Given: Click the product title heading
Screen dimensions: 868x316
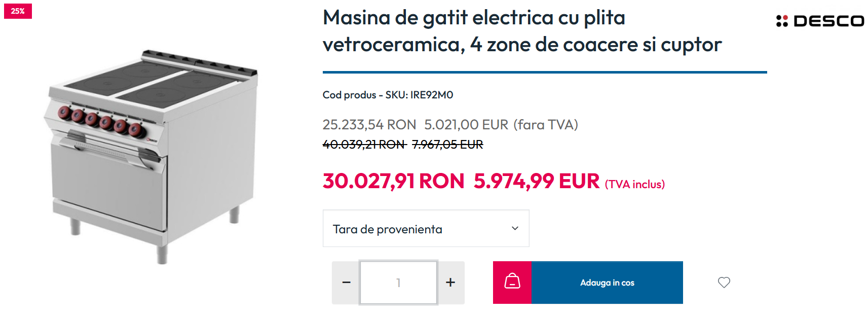Looking at the screenshot, I should (522, 31).
